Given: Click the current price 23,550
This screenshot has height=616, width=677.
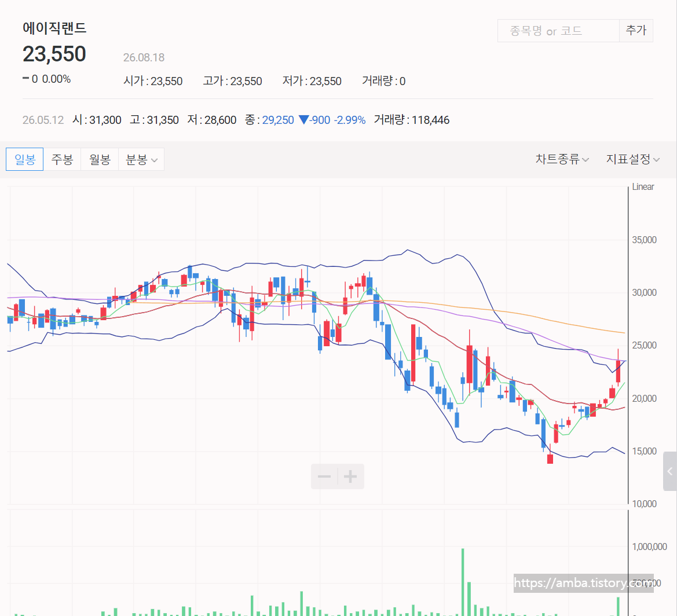Looking at the screenshot, I should click(x=54, y=54).
